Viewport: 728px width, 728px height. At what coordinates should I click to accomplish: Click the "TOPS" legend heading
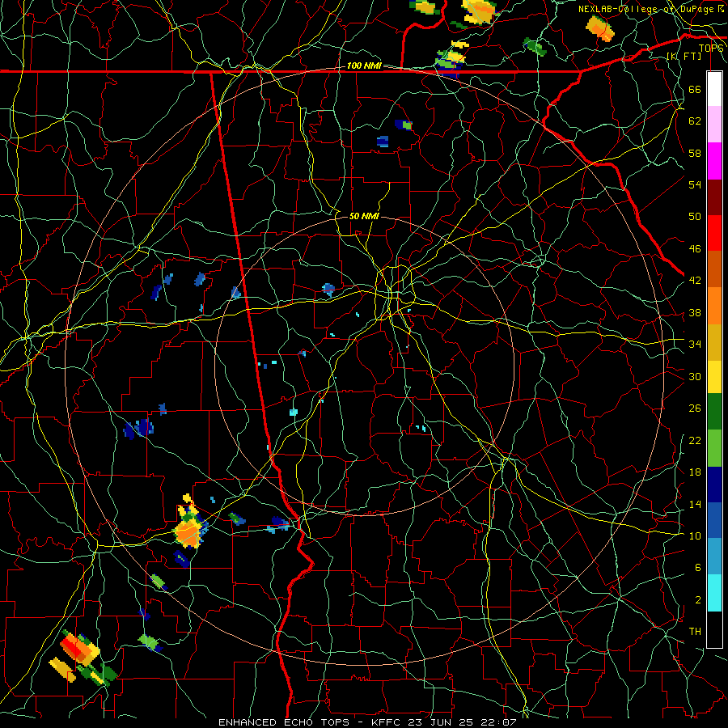tap(711, 49)
